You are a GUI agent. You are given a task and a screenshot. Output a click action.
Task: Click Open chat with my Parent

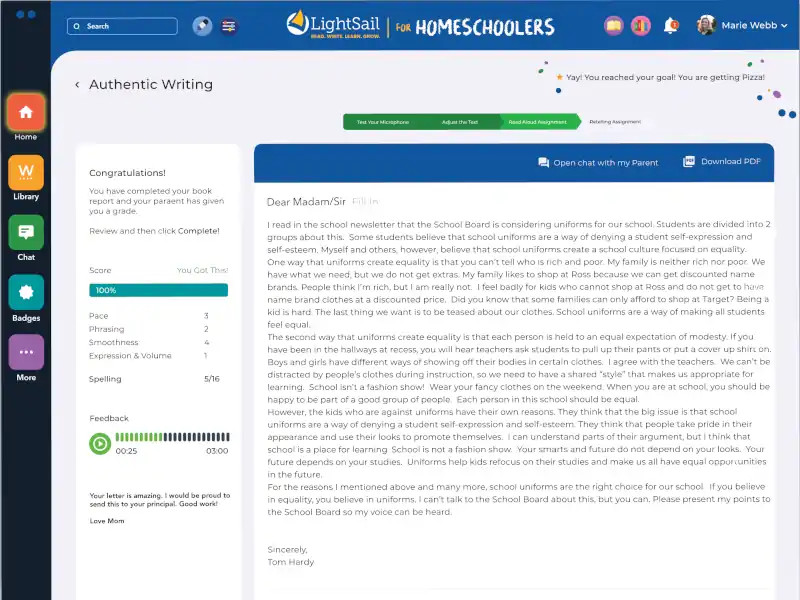click(598, 162)
